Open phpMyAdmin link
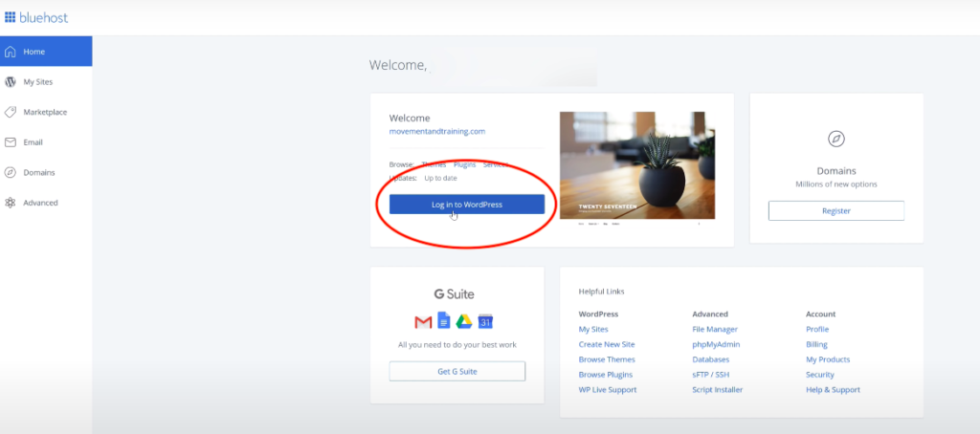The image size is (980, 434). tap(716, 344)
